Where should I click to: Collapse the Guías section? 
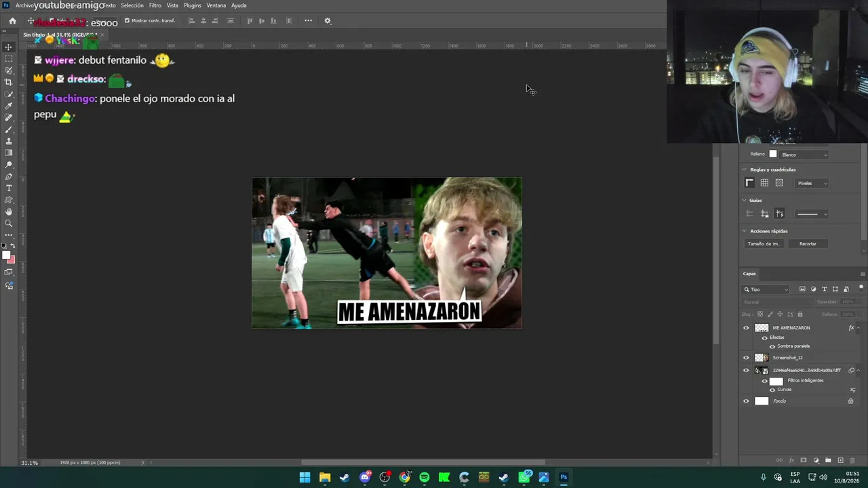pos(745,201)
